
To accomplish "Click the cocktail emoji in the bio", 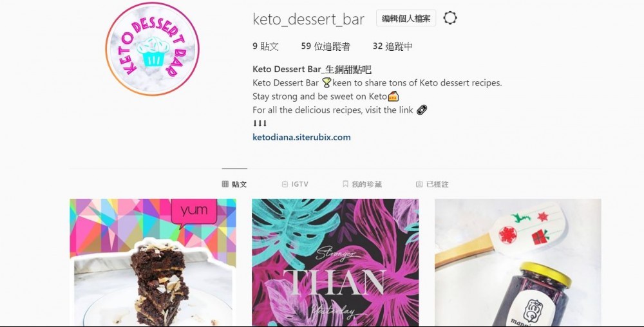I will 327,83.
